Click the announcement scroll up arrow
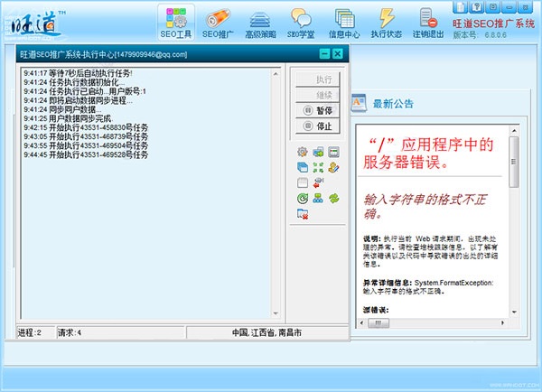 point(514,131)
